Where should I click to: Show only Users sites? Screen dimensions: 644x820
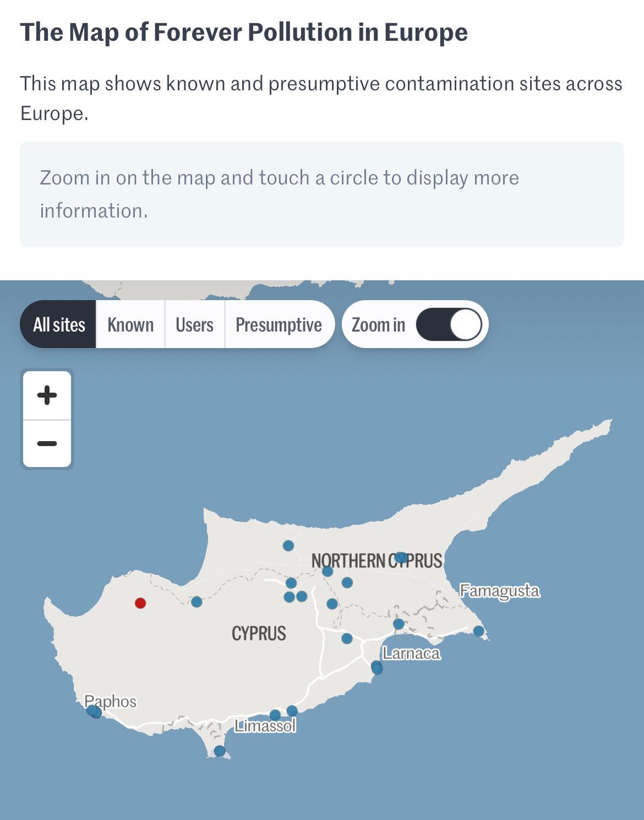194,324
